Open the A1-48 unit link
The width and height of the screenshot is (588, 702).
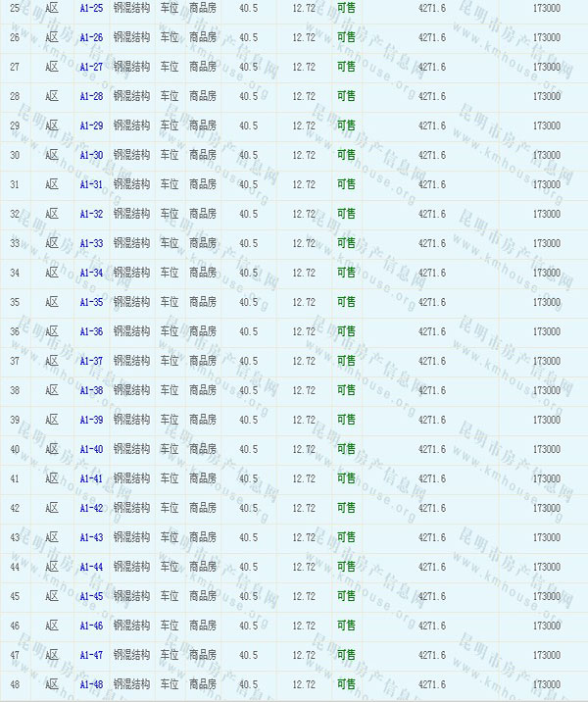(x=91, y=684)
